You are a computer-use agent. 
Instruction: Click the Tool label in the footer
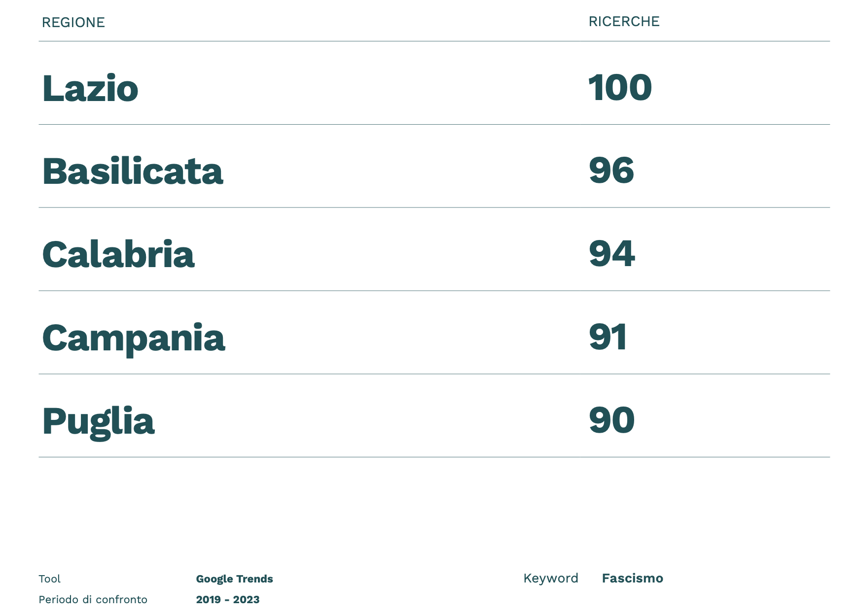click(50, 579)
